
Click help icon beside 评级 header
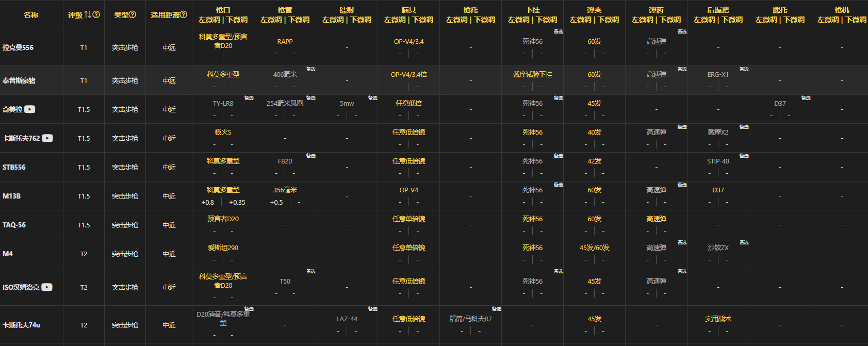click(x=96, y=15)
